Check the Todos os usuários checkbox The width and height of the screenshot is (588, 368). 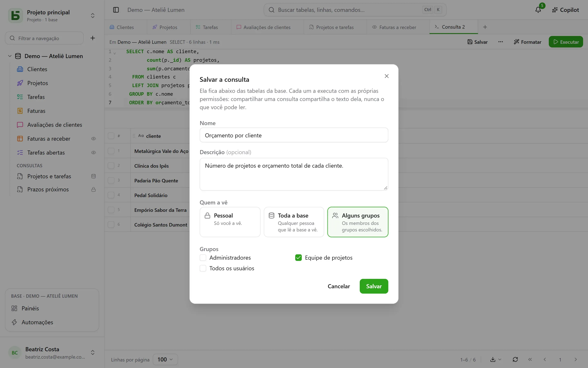[203, 268]
